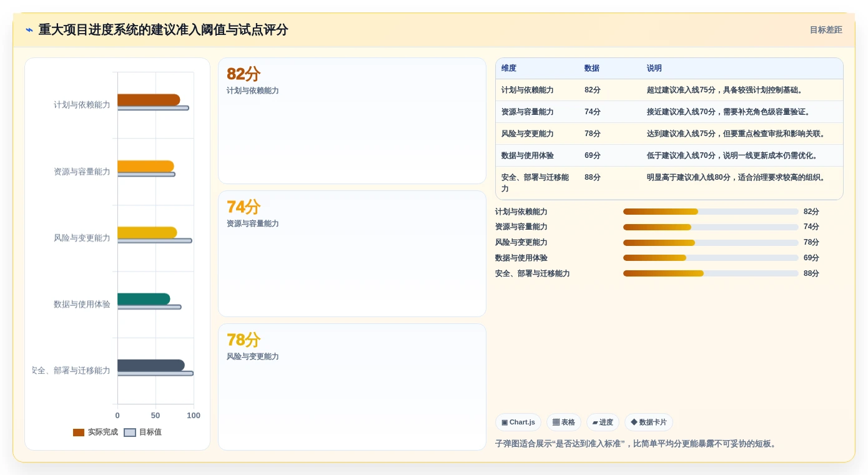This screenshot has height=475, width=868.
Task: Click the 说明 column header
Action: 654,68
